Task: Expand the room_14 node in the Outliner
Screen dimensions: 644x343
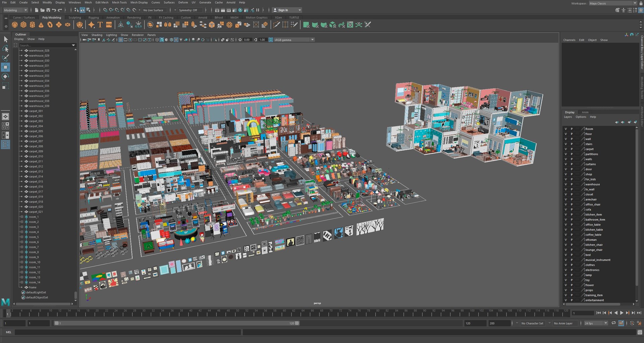Action: (22, 282)
